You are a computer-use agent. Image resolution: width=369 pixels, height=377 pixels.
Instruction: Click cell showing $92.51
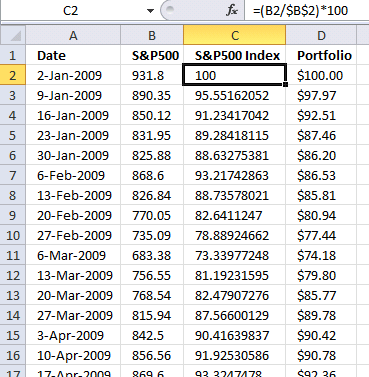(321, 115)
